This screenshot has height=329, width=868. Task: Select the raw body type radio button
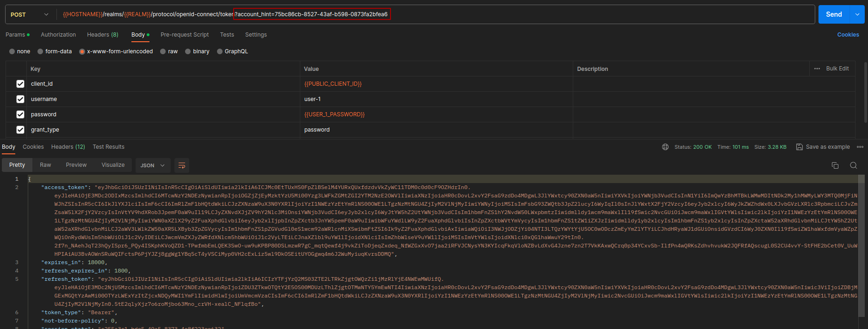(x=163, y=51)
